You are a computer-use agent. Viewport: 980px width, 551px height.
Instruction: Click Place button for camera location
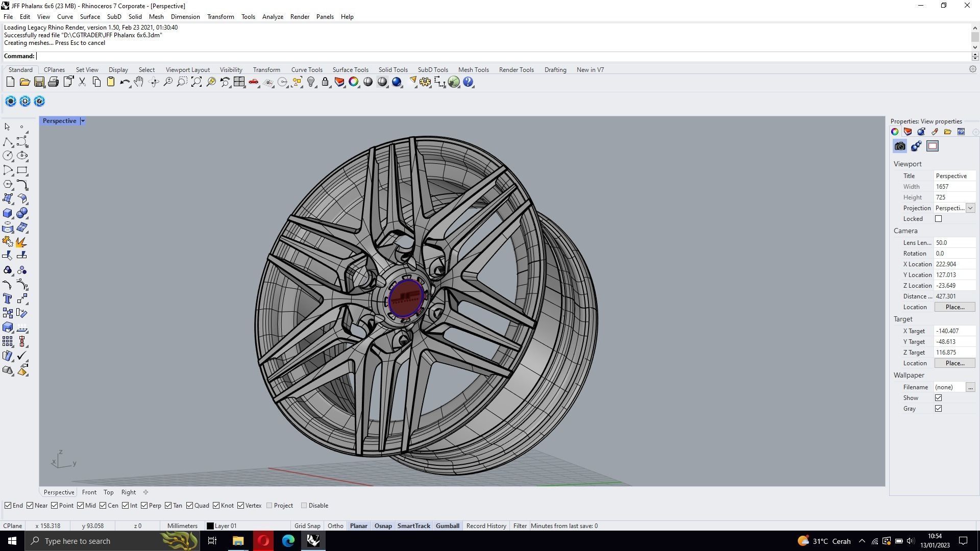point(954,307)
